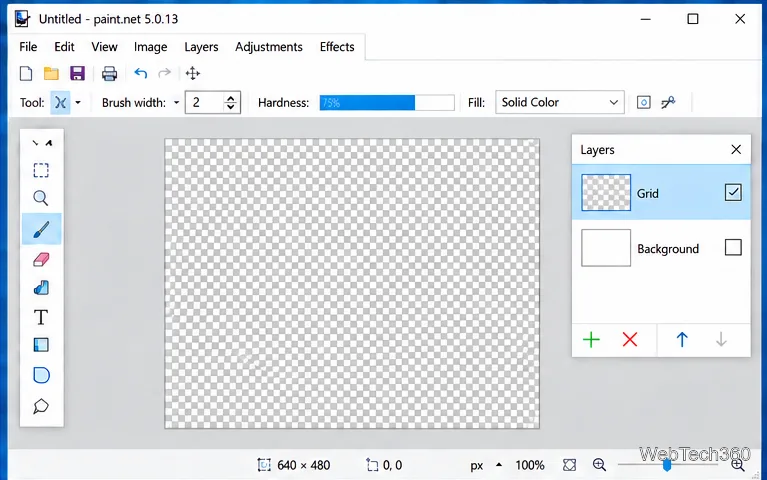
Task: Click the move arrows icon in toolbar
Action: tap(193, 73)
